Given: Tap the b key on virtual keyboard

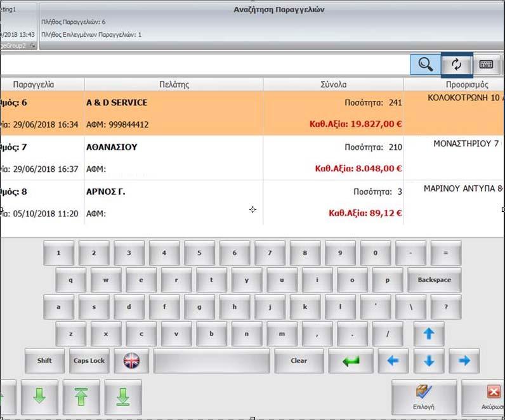Looking at the screenshot, I should tap(211, 334).
